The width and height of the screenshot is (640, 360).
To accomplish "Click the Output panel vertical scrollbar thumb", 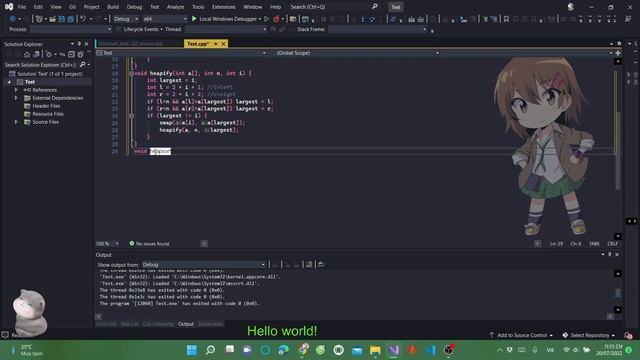I will pyautogui.click(x=618, y=292).
